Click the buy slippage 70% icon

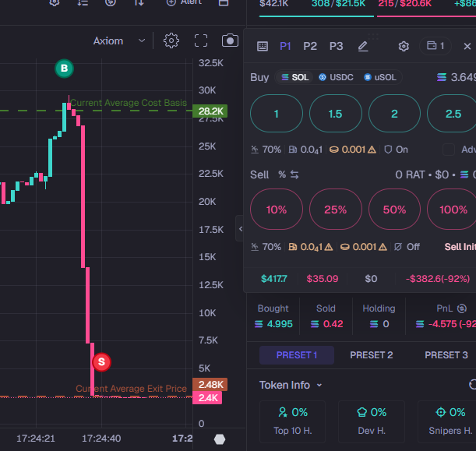click(255, 150)
